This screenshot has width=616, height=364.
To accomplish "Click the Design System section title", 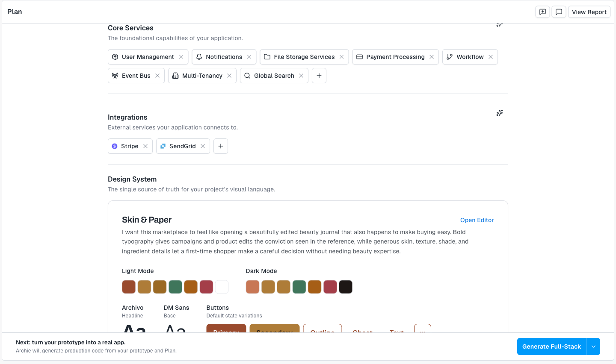I will [x=132, y=179].
